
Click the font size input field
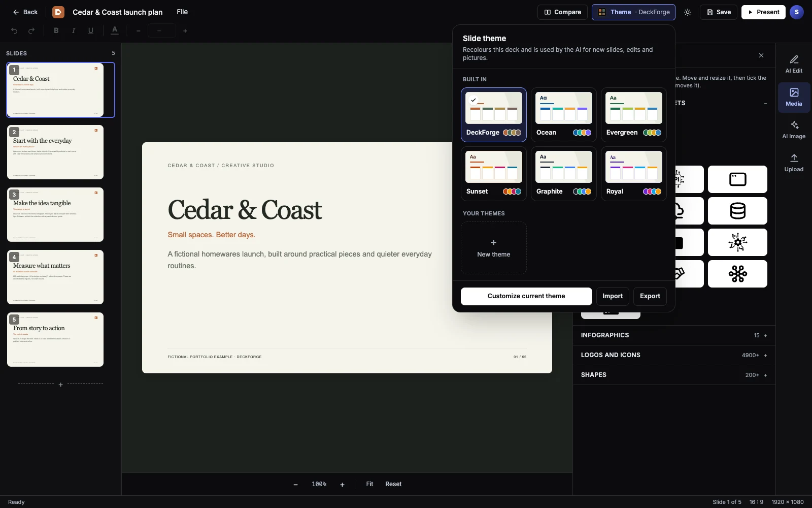pos(161,31)
